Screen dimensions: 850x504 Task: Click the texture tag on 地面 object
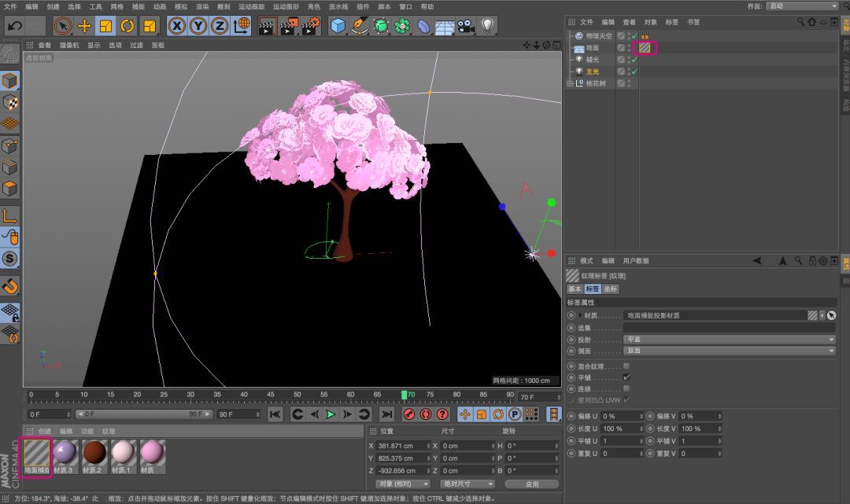pyautogui.click(x=645, y=48)
